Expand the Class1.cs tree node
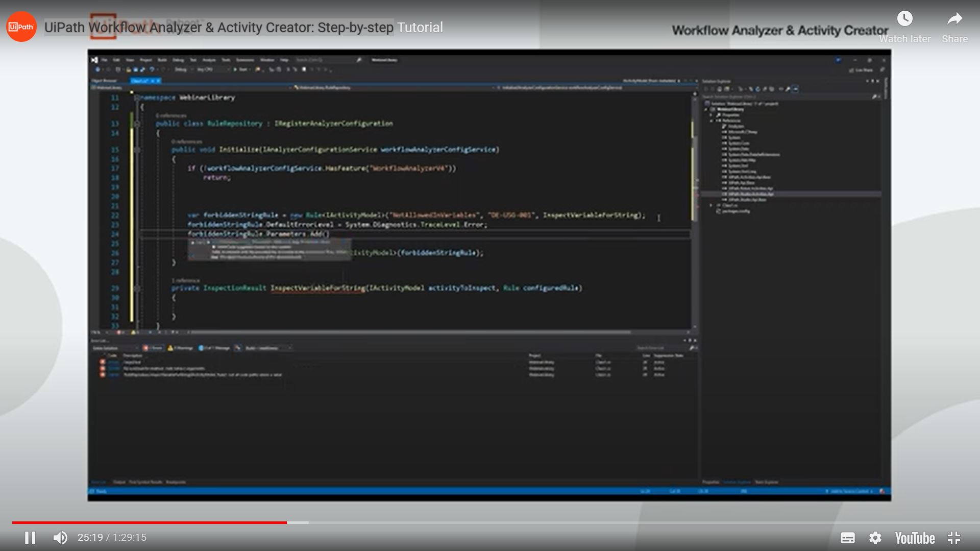Viewport: 980px width, 551px height. (711, 205)
